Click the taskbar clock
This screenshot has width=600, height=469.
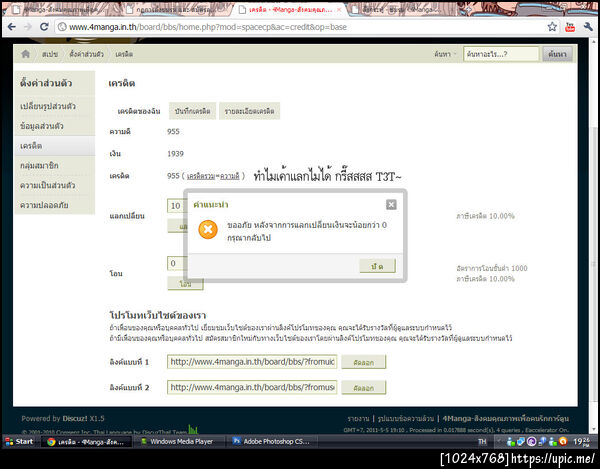coord(584,442)
